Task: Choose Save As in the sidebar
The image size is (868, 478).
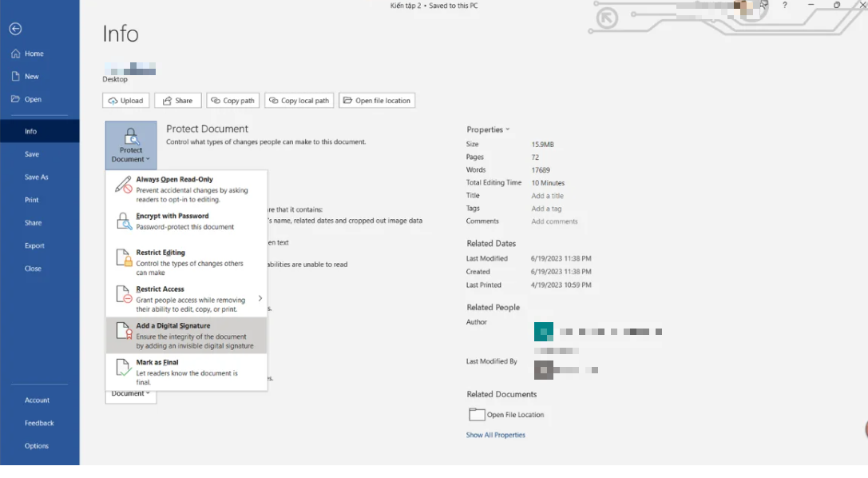Action: coord(39,177)
